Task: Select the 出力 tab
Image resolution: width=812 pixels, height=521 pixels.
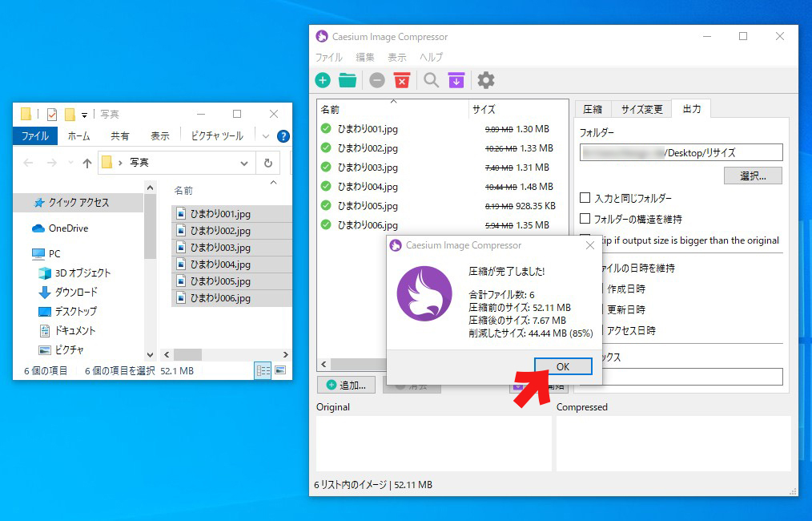Action: tap(691, 108)
